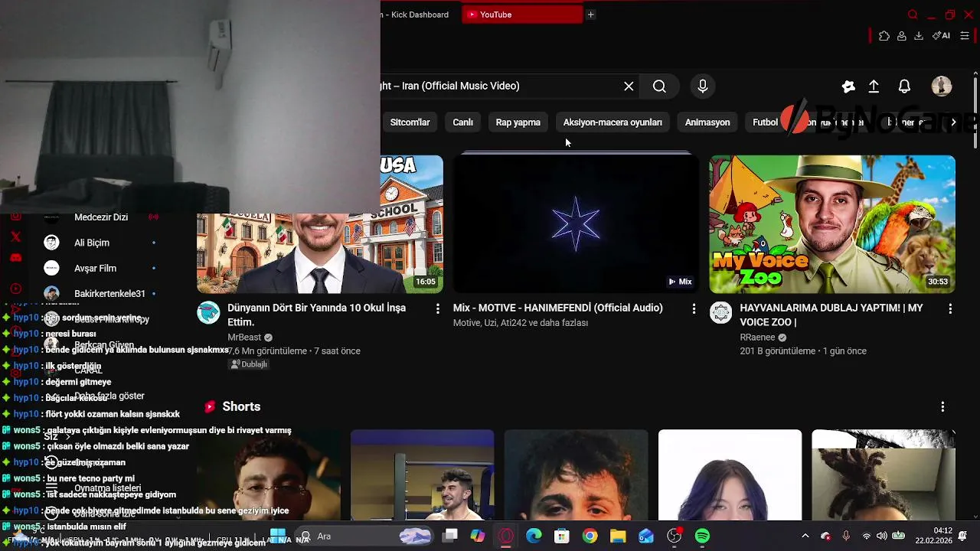Open Spotify from the taskbar
The image size is (980, 551).
702,536
